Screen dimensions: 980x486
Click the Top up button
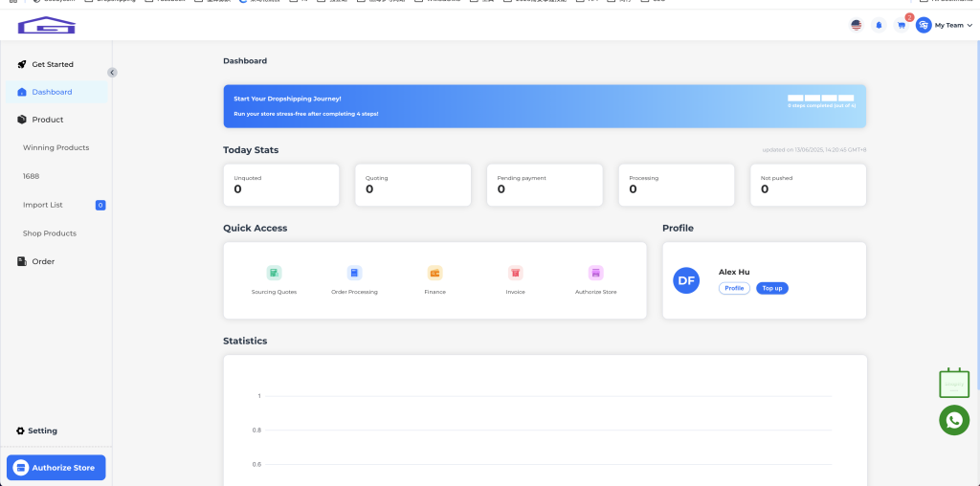point(771,288)
